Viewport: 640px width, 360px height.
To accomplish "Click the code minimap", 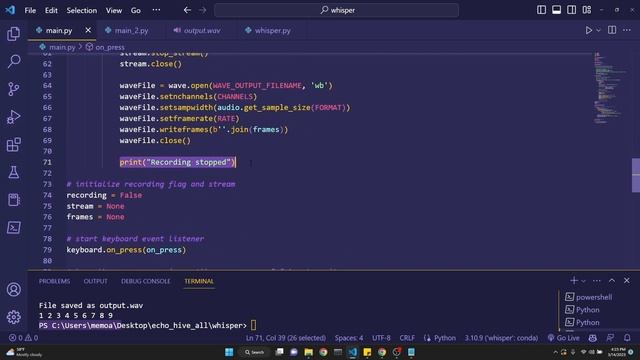I will [x=610, y=88].
